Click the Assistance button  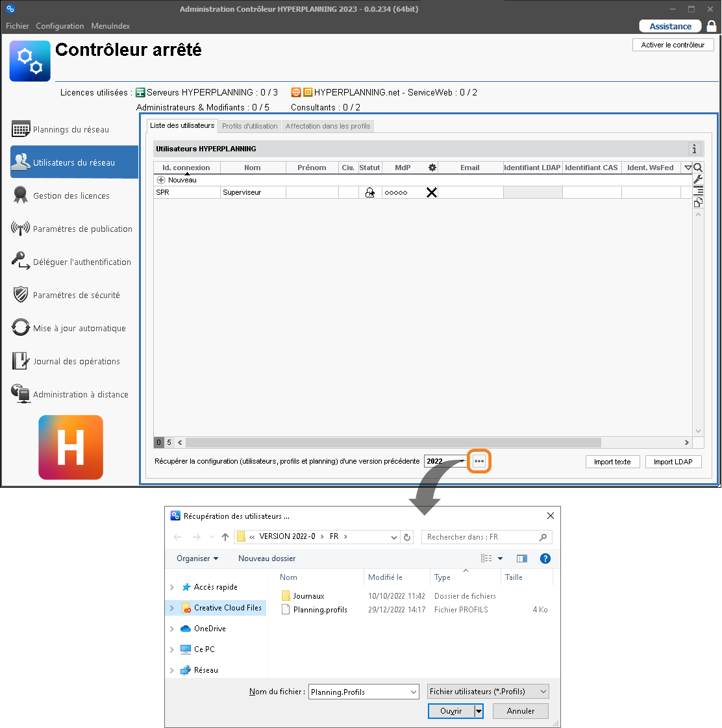(671, 27)
